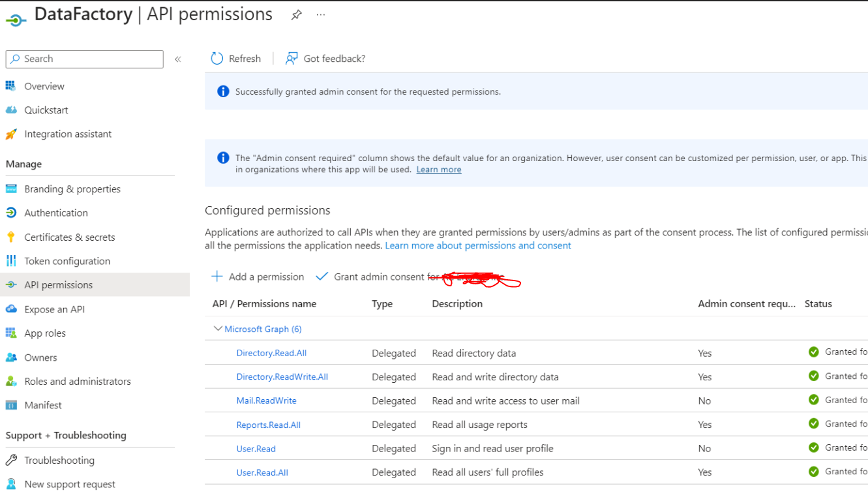Open the Microsoft Graph (6) link
This screenshot has width=868, height=501.
[x=263, y=329]
